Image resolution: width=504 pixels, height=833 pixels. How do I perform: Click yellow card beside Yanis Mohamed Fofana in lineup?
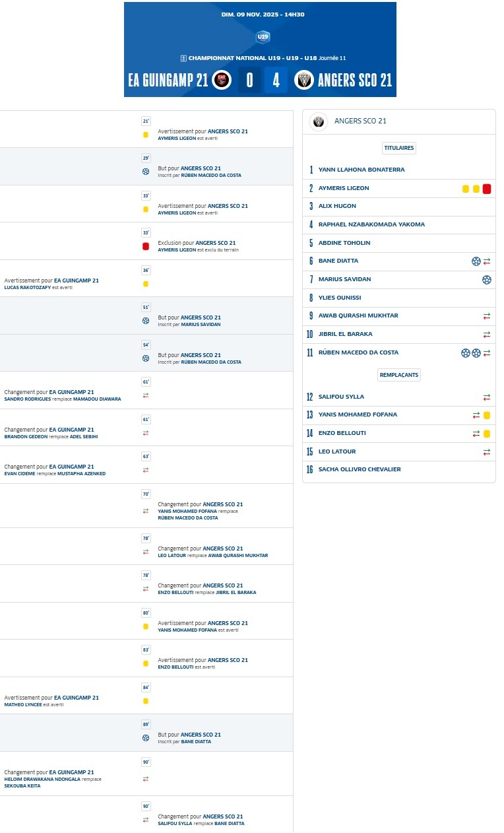487,415
